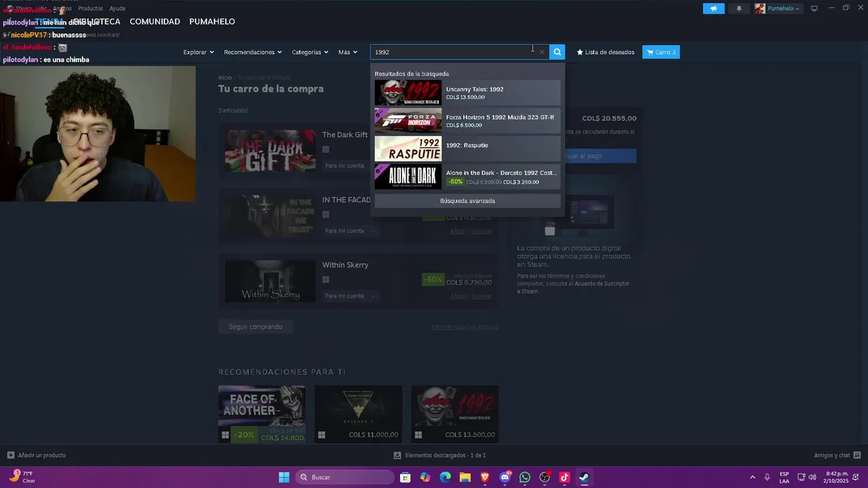Open the COL$ 11.000,00 recommendation card
The image size is (868, 488).
358,414
